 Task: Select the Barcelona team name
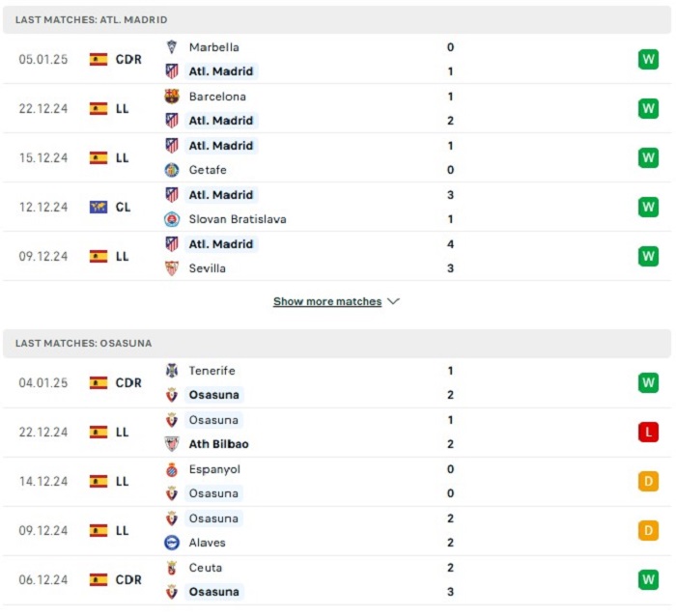(x=217, y=97)
